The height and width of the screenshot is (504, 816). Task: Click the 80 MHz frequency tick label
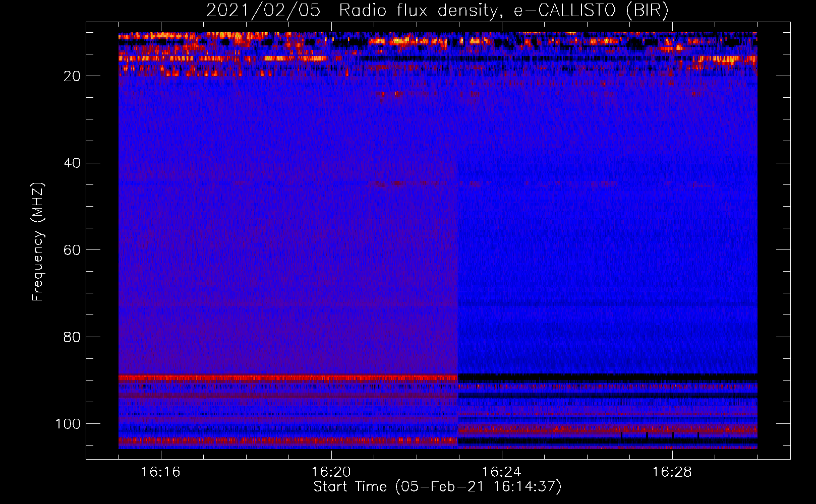click(x=72, y=337)
